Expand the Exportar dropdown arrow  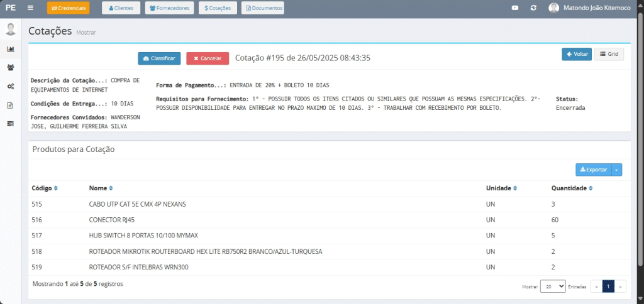pos(617,170)
